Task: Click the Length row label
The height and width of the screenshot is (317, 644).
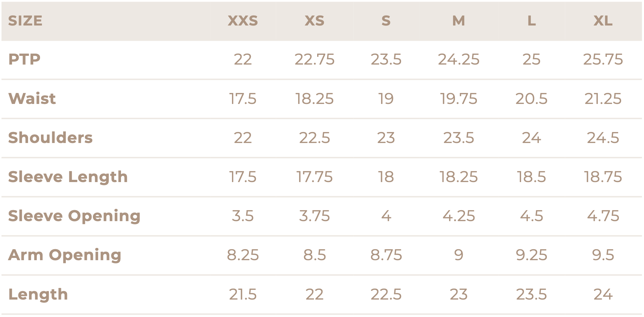Action: click(38, 294)
